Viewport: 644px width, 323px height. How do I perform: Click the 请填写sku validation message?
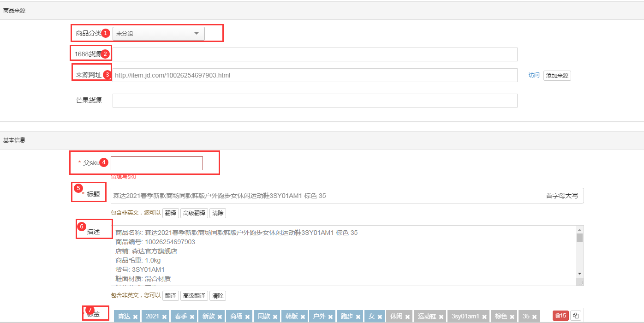pyautogui.click(x=123, y=176)
